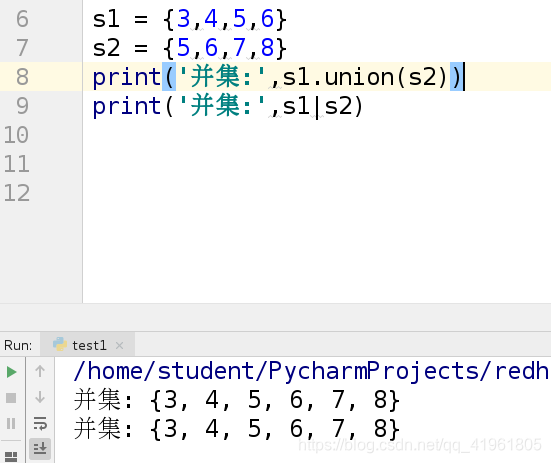Click the '并集:' string on line 8

pos(222,77)
